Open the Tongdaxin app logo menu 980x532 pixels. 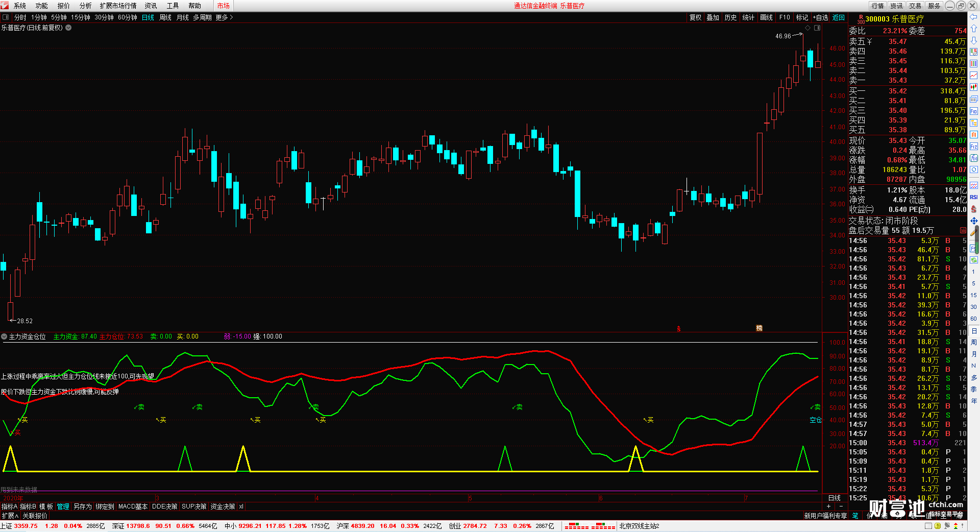pos(5,6)
